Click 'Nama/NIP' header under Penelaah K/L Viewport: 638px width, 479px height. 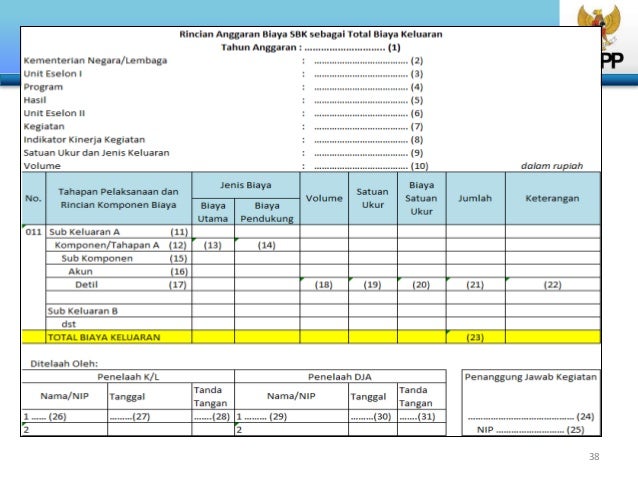click(x=64, y=396)
